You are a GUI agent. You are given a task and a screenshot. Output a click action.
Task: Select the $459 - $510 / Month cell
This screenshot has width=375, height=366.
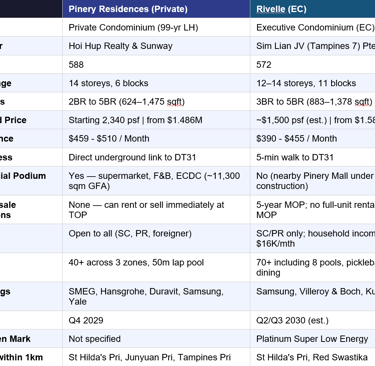pos(156,139)
